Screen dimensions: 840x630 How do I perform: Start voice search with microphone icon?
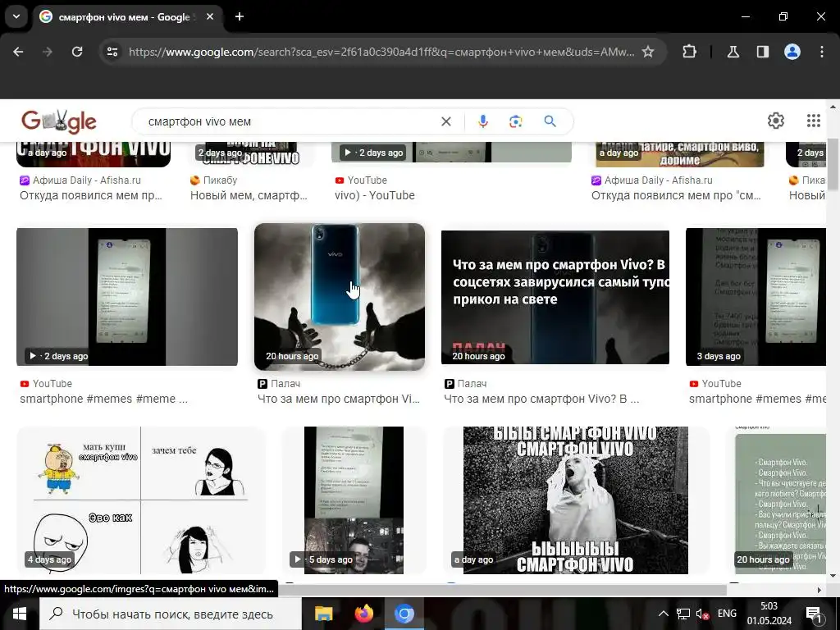tap(482, 121)
